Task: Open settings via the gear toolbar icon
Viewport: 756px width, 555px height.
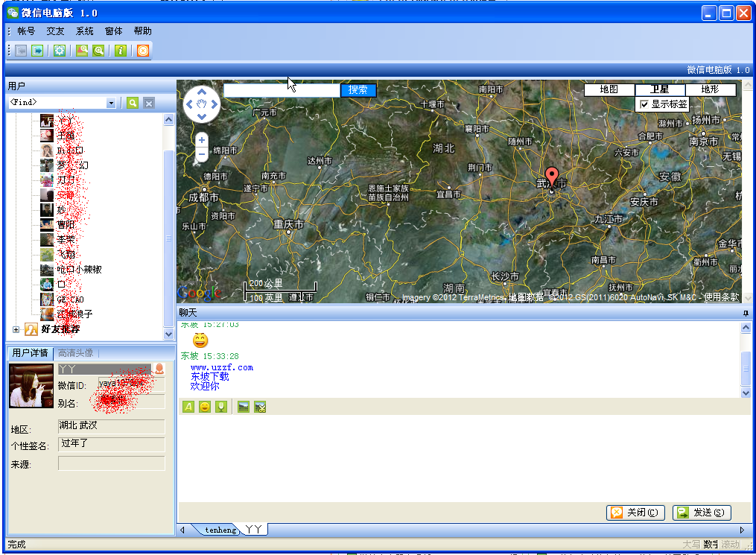Action: 60,51
